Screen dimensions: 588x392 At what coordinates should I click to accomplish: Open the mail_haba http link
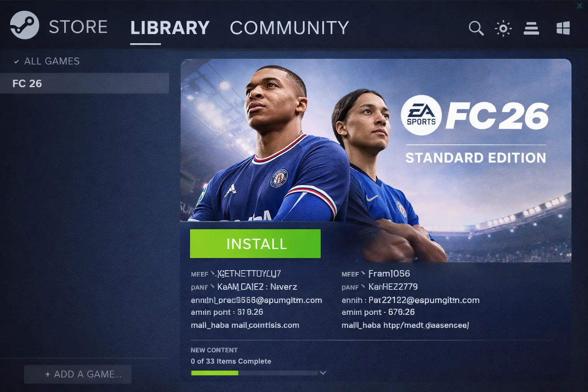tap(426, 325)
